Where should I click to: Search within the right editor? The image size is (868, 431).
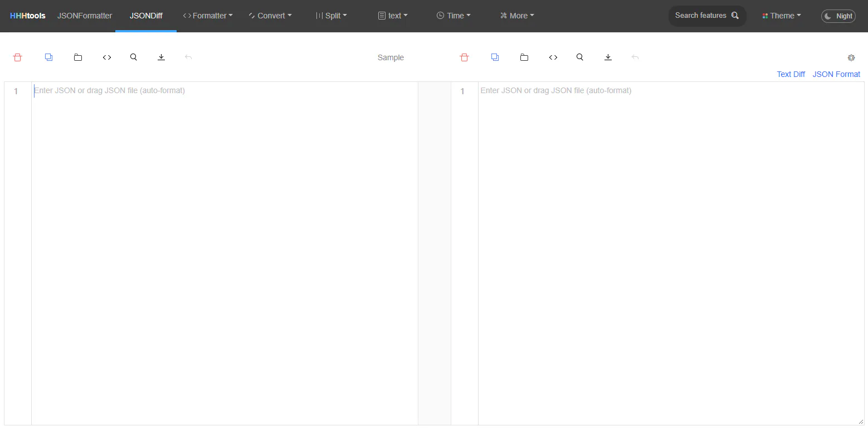click(x=580, y=57)
